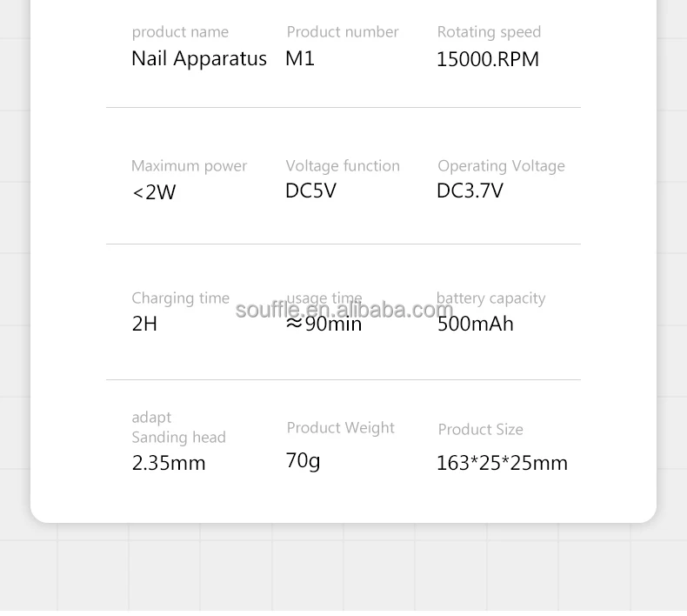The height and width of the screenshot is (616, 687).
Task: Click the 'Operating Voltage' label
Action: (501, 166)
